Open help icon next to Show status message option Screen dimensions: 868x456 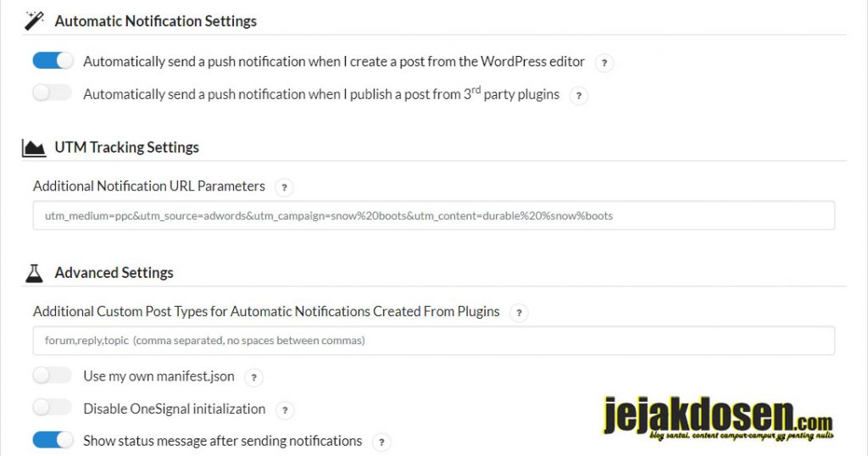[381, 442]
